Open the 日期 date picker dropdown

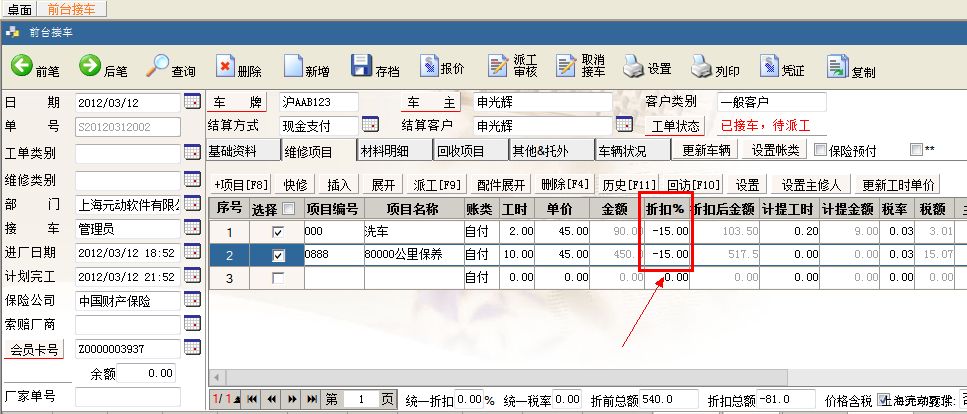[193, 103]
